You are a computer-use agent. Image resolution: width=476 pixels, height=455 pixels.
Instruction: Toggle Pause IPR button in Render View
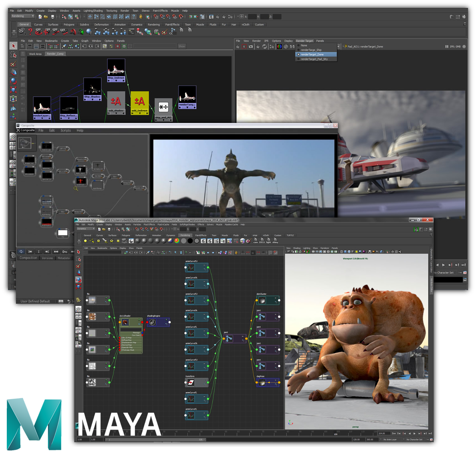pos(447,47)
